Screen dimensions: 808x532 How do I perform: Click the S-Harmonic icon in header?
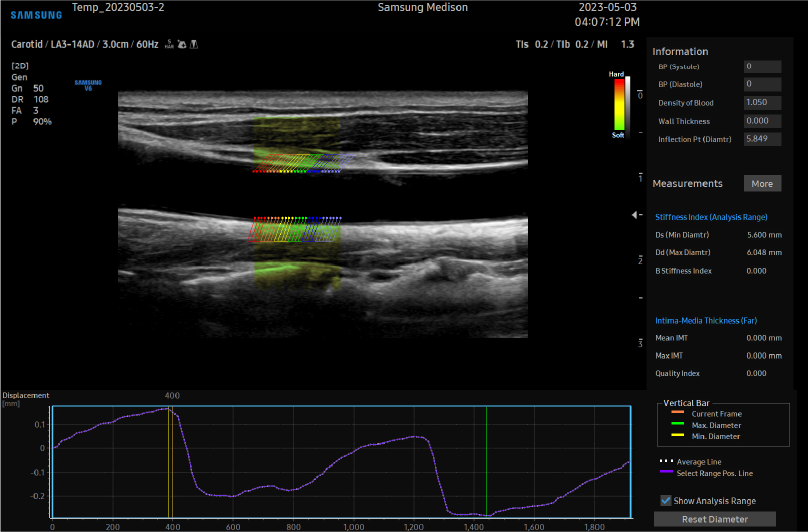click(169, 44)
